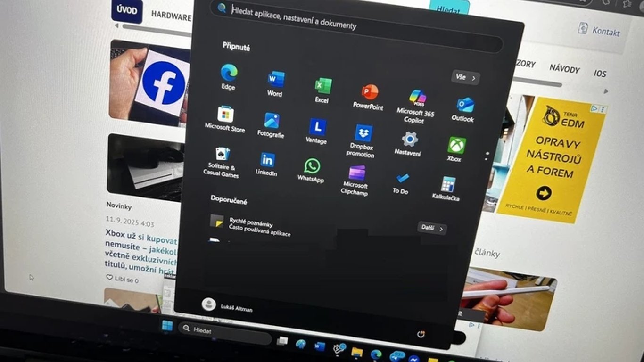
Task: Open Solitaire & Casual Games
Action: point(221,162)
